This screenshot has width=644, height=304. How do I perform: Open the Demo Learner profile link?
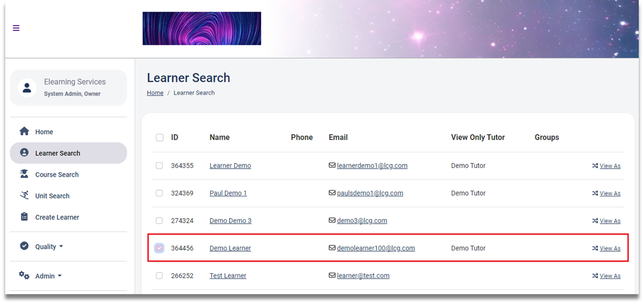click(230, 248)
